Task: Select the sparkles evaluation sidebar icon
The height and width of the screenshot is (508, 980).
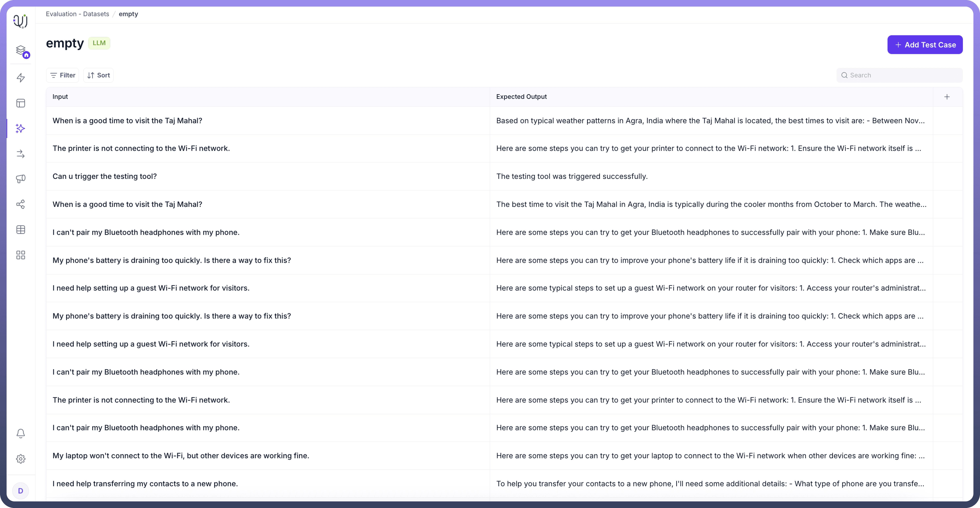Action: pos(21,128)
